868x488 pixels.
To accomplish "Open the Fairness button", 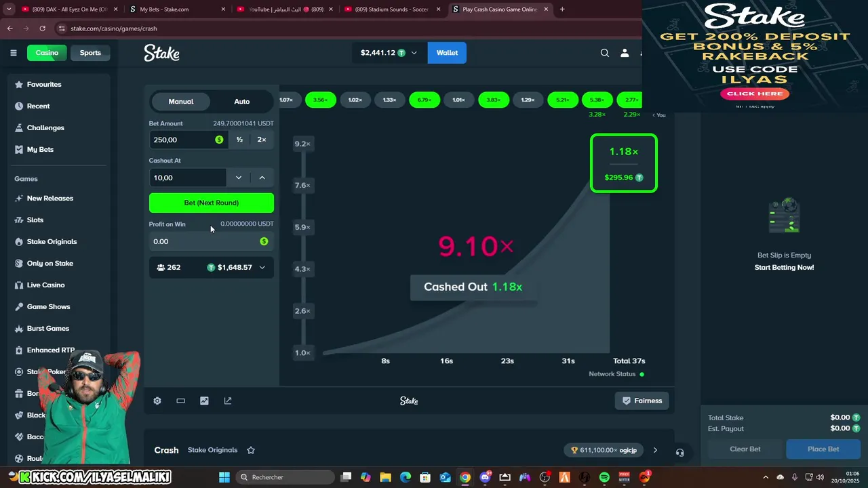I will (642, 401).
